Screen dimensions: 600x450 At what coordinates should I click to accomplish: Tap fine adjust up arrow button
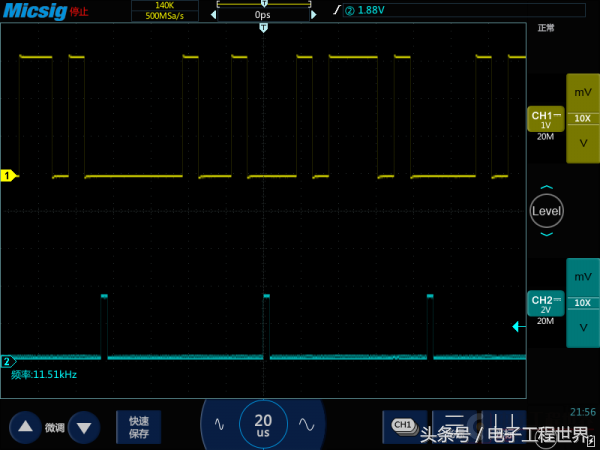[25, 427]
